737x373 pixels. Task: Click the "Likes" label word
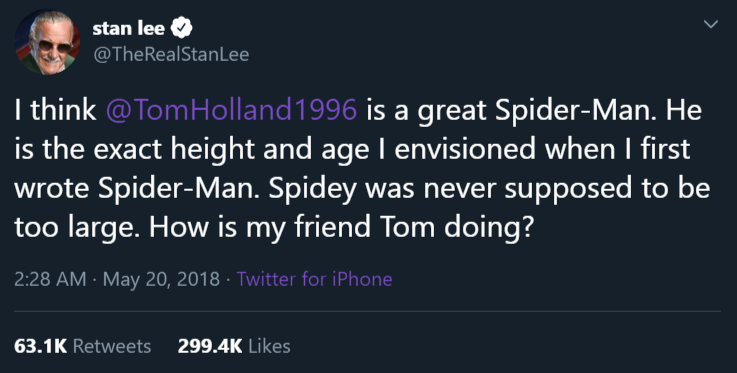pyautogui.click(x=269, y=346)
